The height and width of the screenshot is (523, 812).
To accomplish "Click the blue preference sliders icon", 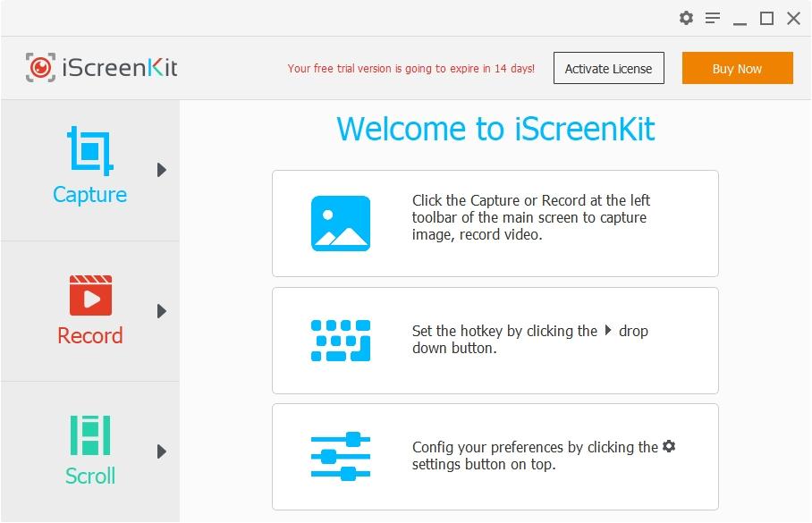I will coord(341,456).
